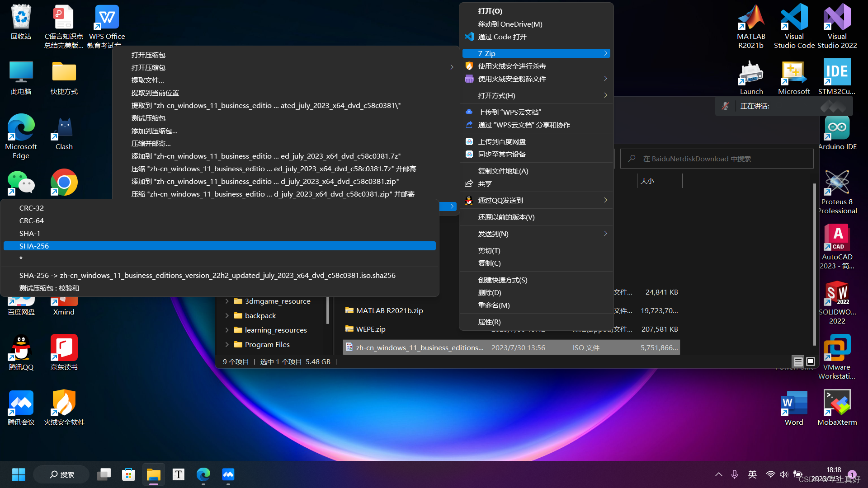Click 属性(R) in the context menu
This screenshot has height=488, width=868.
click(x=489, y=322)
